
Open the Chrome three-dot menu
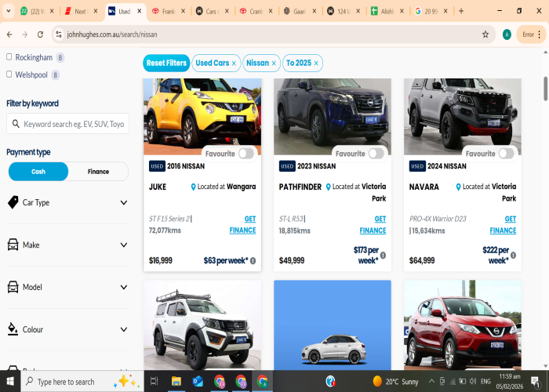(x=540, y=34)
